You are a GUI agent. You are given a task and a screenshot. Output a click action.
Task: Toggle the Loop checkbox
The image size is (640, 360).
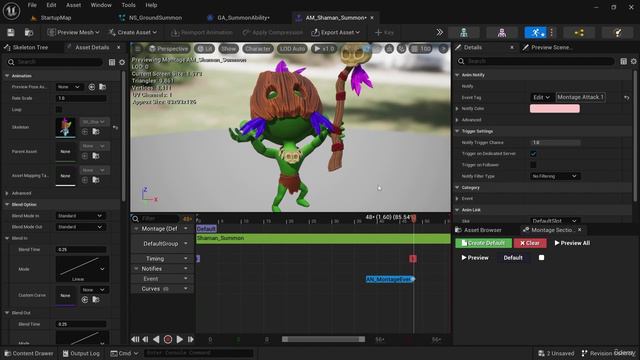click(x=59, y=109)
